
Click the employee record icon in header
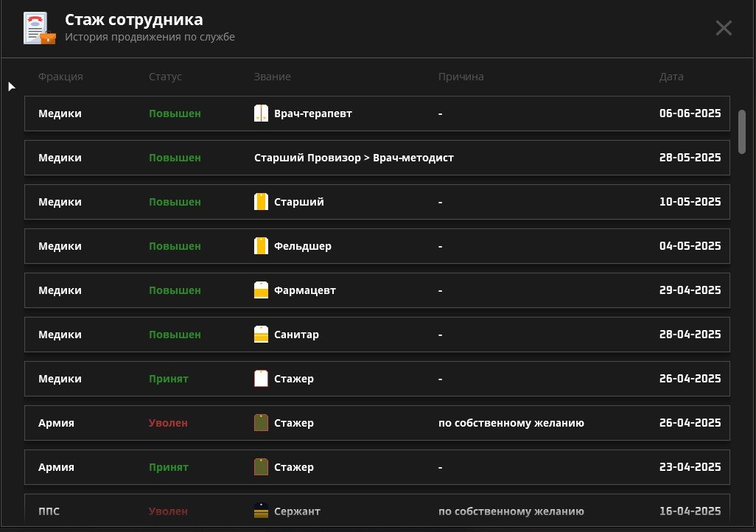point(39,29)
